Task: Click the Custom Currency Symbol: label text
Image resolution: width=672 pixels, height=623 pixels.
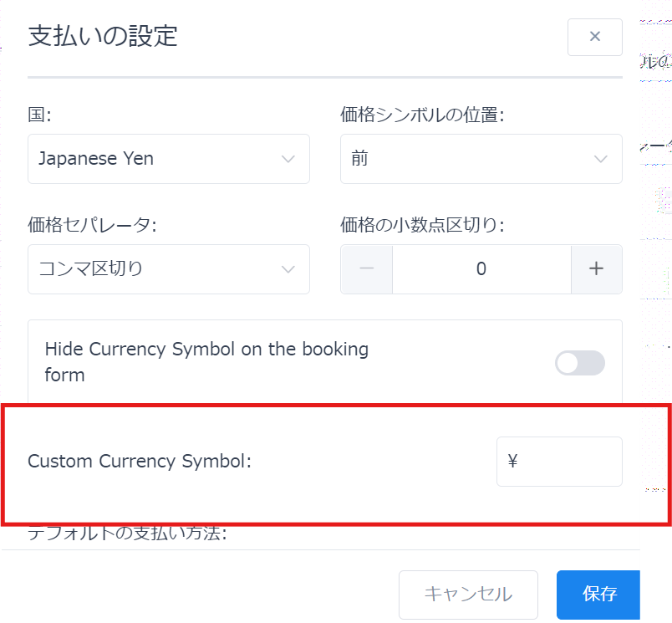Action: 140,461
